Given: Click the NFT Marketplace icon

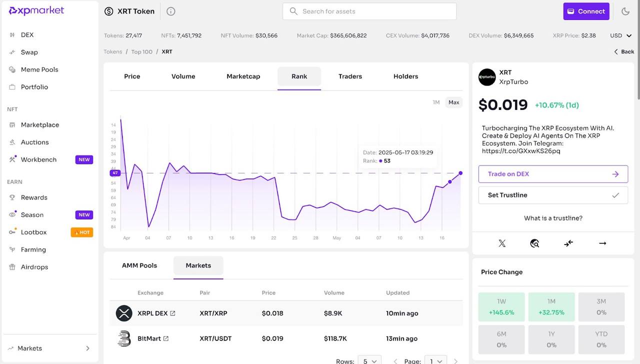Looking at the screenshot, I should click(12, 124).
